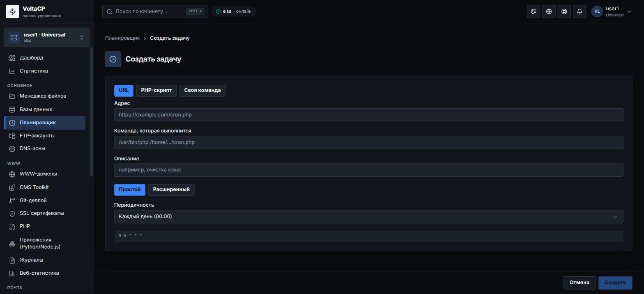
Task: Expand the user1 · Universal account switcher
Action: point(46,37)
